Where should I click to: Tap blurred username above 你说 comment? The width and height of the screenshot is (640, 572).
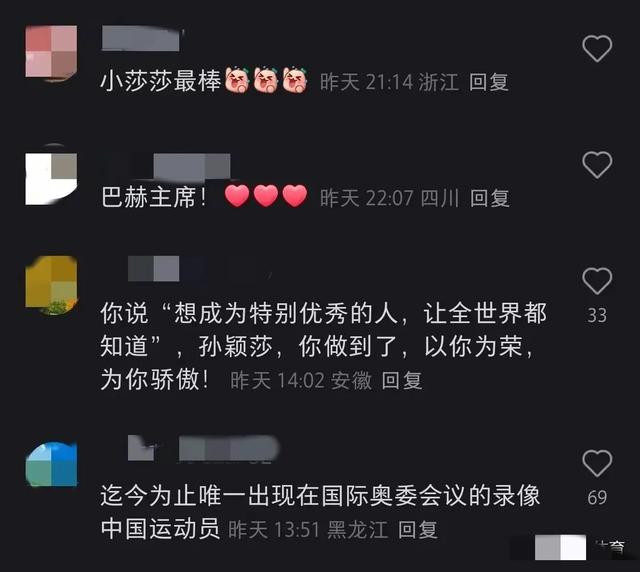point(153,269)
